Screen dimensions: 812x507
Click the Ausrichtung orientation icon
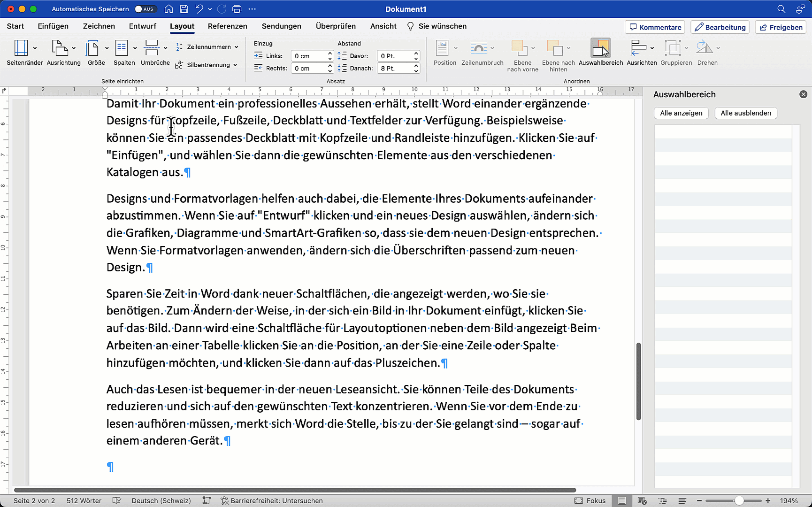pos(59,48)
